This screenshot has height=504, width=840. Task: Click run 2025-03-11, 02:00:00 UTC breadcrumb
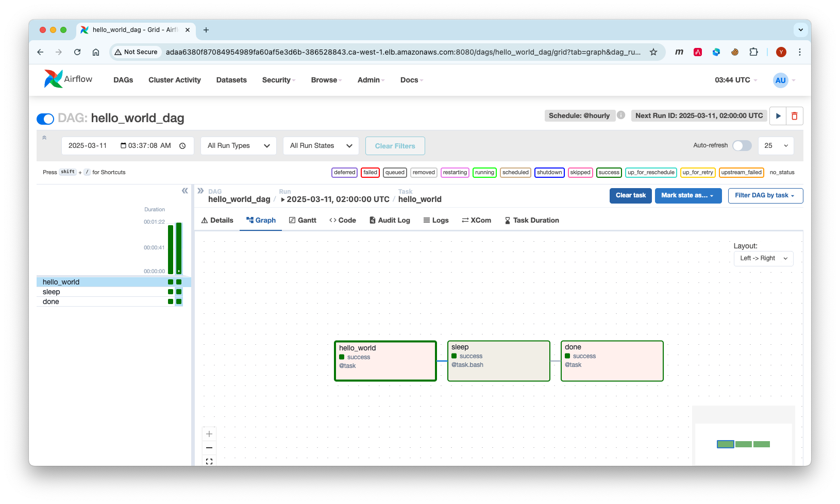click(x=335, y=199)
